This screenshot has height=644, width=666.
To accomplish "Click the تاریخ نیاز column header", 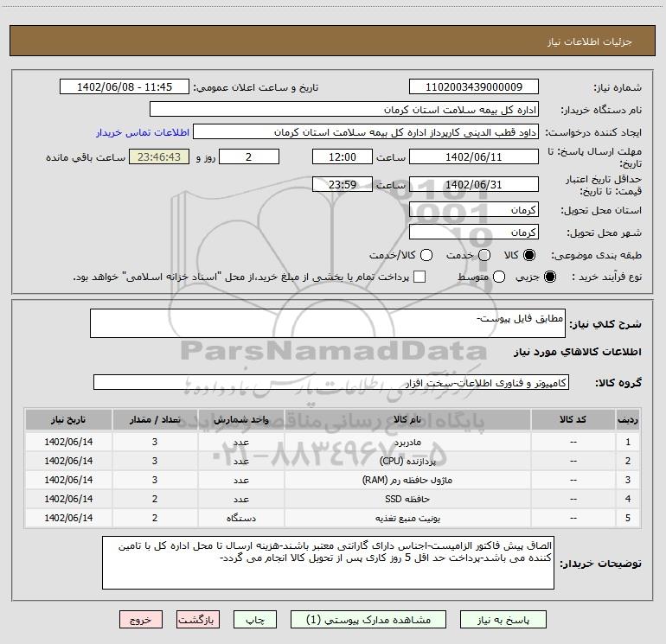I will tap(68, 419).
